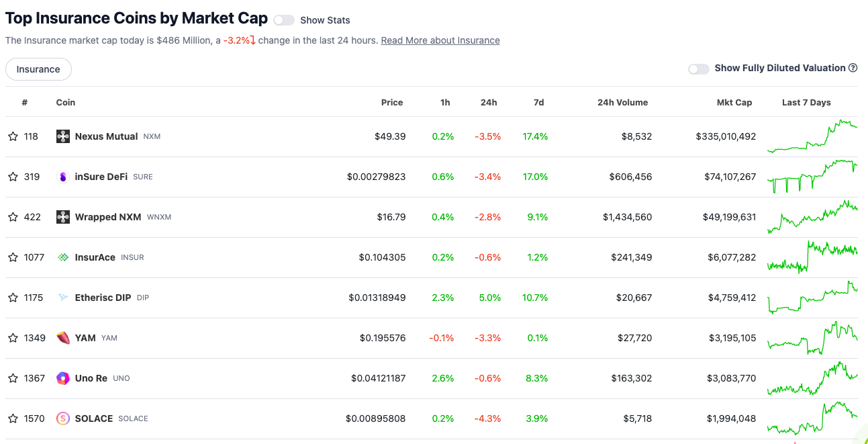Screen dimensions: 868x444
Task: Open the SOLACE coin page
Action: tap(94, 418)
